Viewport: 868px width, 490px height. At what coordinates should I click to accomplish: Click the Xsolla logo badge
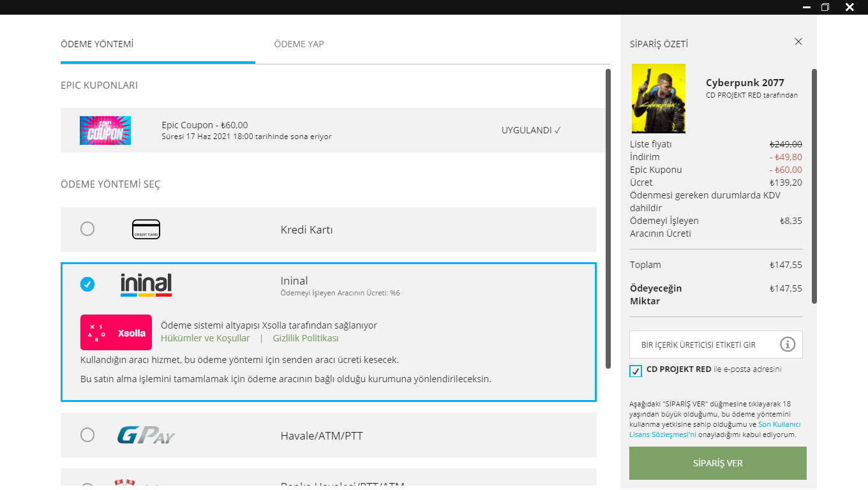click(116, 332)
